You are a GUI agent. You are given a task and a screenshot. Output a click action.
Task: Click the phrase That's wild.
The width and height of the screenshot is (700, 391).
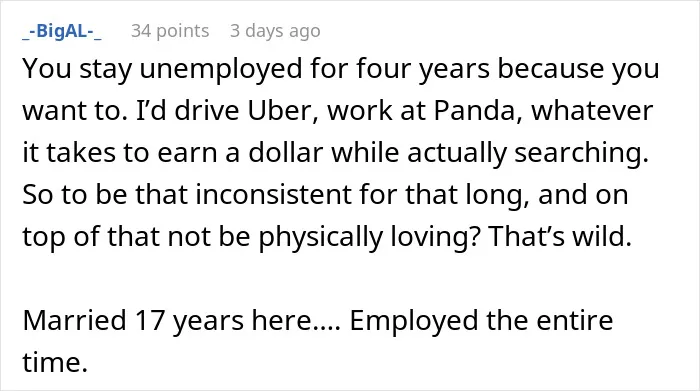(x=560, y=236)
